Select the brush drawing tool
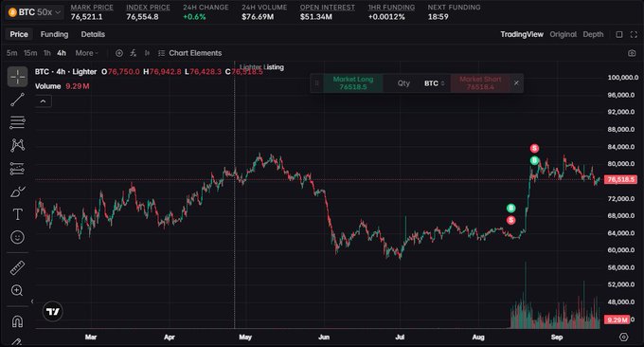The height and width of the screenshot is (347, 644). [x=17, y=192]
